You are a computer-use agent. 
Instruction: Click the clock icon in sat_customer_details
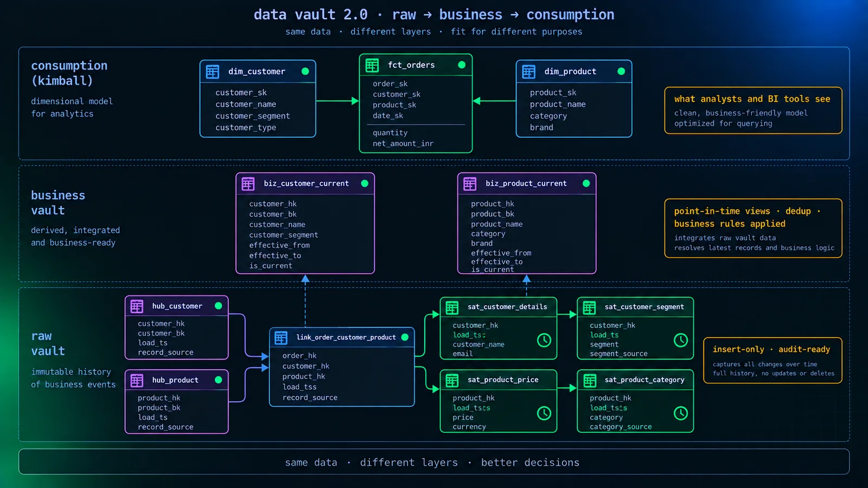[544, 340]
